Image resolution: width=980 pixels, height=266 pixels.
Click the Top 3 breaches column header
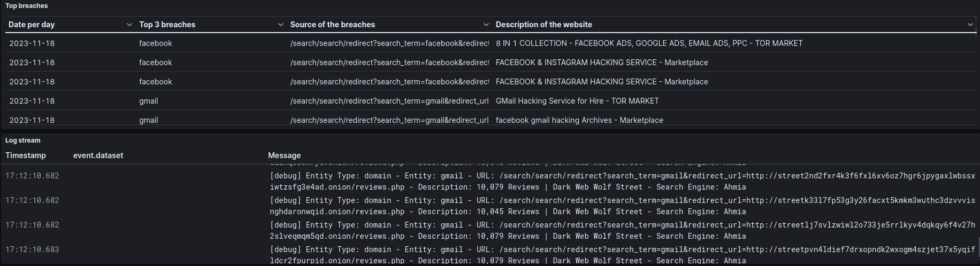[167, 25]
